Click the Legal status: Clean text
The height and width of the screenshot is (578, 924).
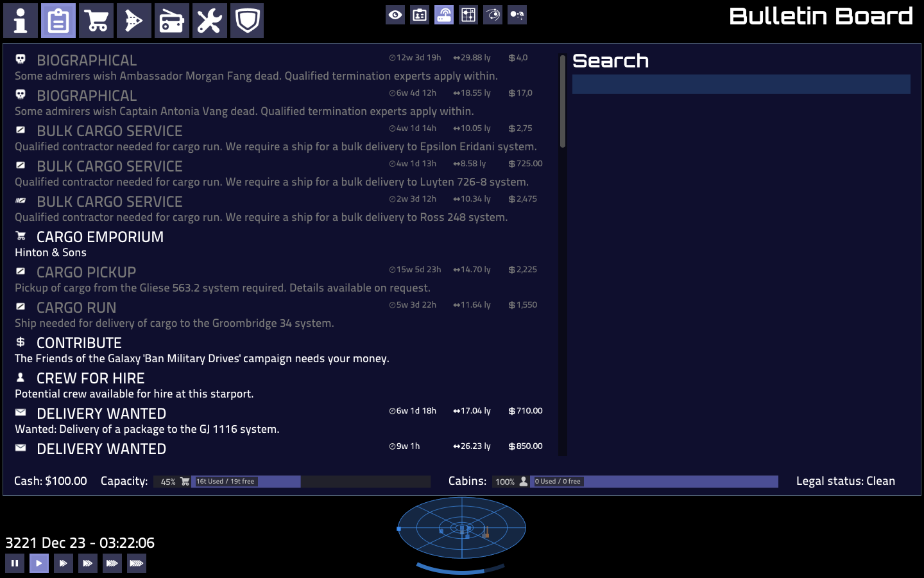846,481
